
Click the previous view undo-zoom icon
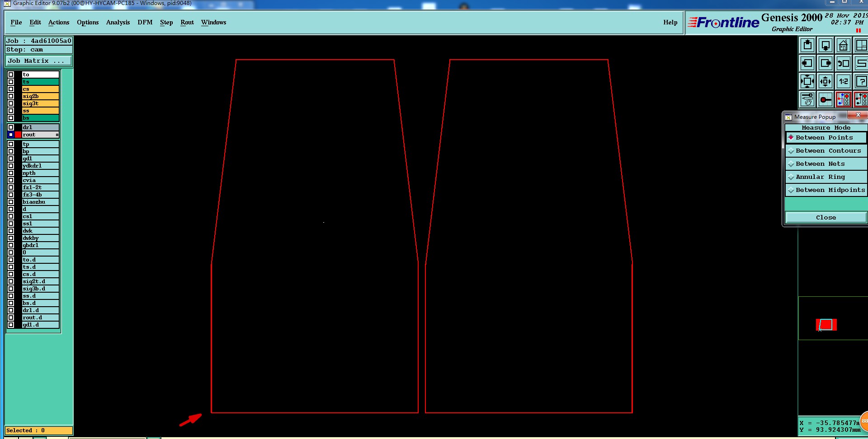(x=843, y=63)
